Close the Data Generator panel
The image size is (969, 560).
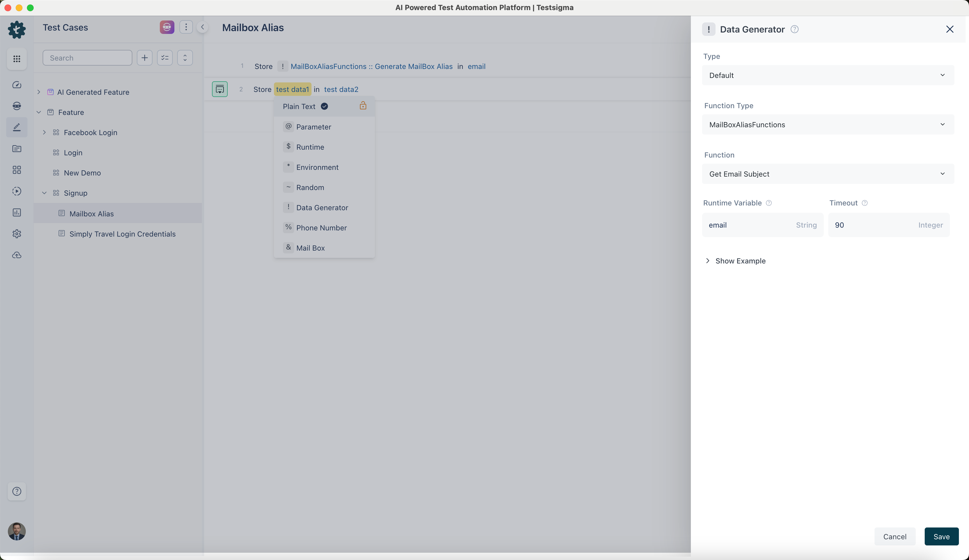tap(949, 29)
